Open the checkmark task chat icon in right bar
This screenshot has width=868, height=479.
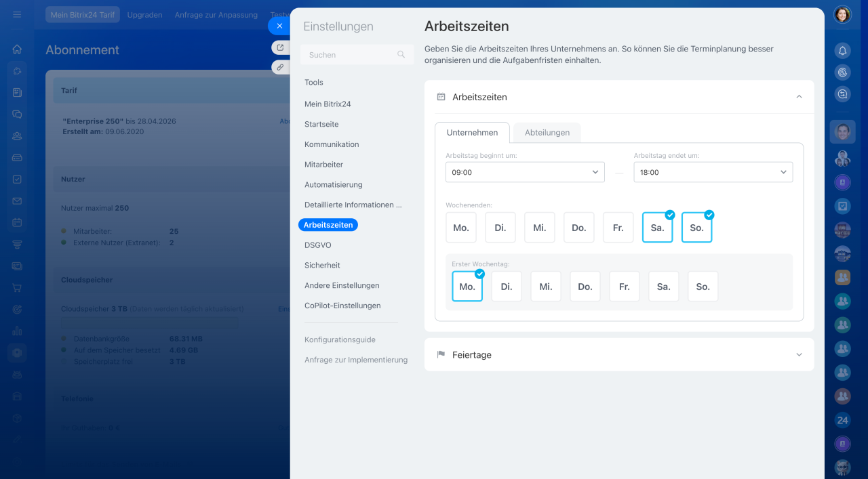pyautogui.click(x=842, y=206)
